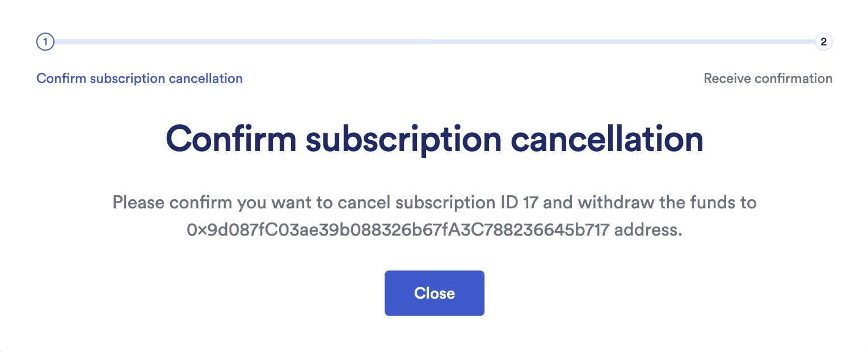Click the Confirm subscription cancellation heading
Screen dimensions: 868x352
click(434, 138)
